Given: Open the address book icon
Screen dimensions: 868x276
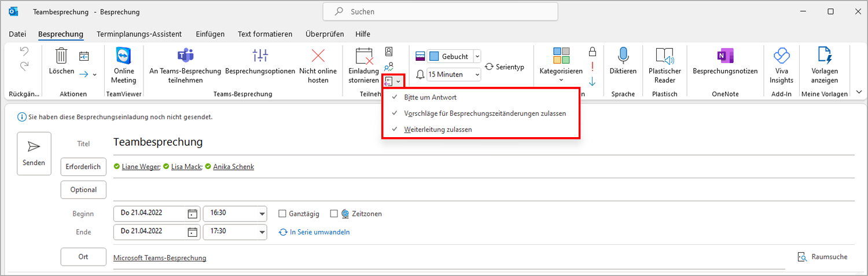Looking at the screenshot, I should pos(389,51).
